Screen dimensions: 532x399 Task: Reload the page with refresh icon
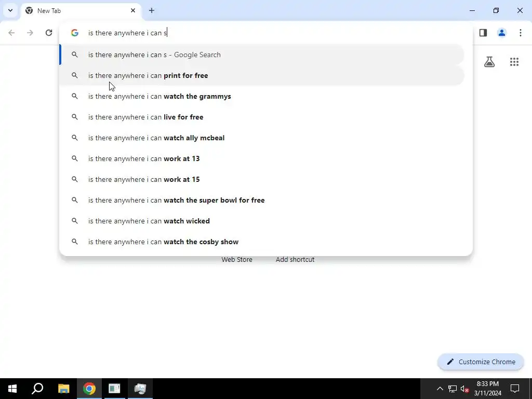coord(49,33)
